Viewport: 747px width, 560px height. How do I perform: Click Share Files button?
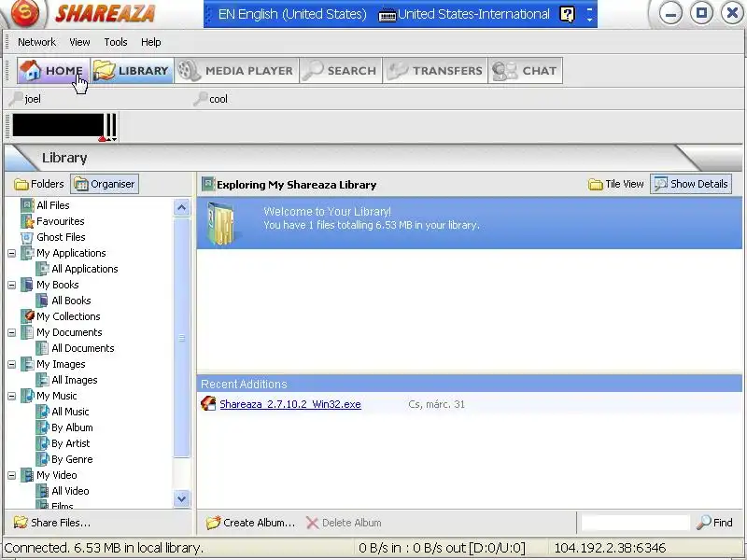point(51,523)
